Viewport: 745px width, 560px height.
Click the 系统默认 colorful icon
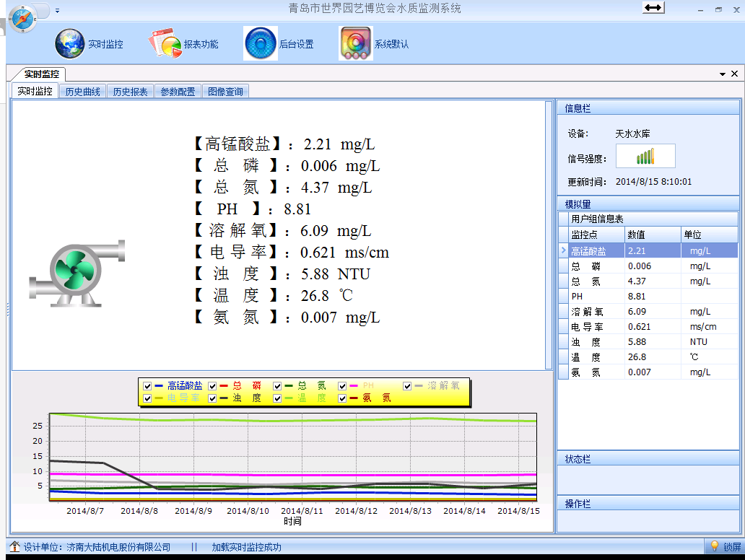click(355, 44)
